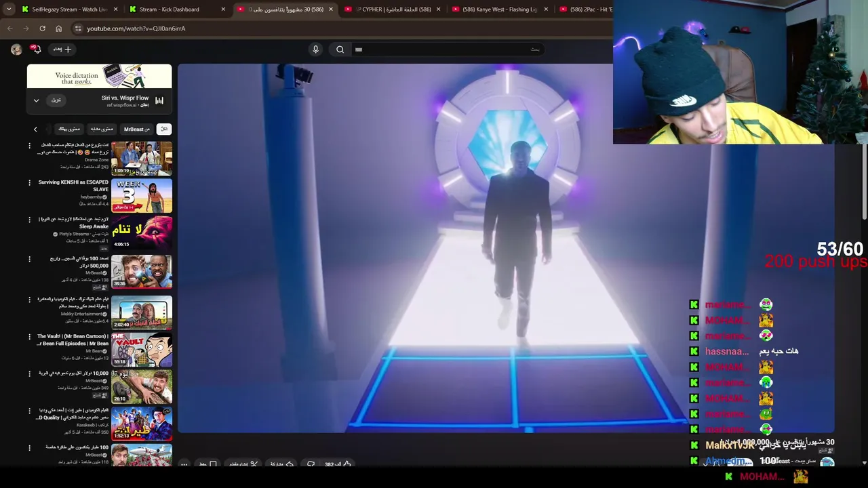Open options for Surviving KENSHI video
The height and width of the screenshot is (488, 868).
pyautogui.click(x=29, y=183)
